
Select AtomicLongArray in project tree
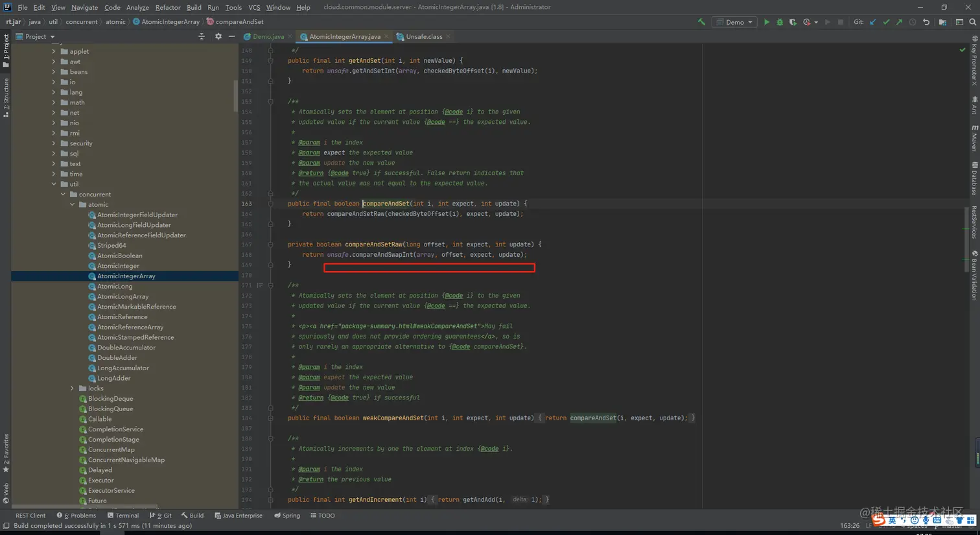122,296
